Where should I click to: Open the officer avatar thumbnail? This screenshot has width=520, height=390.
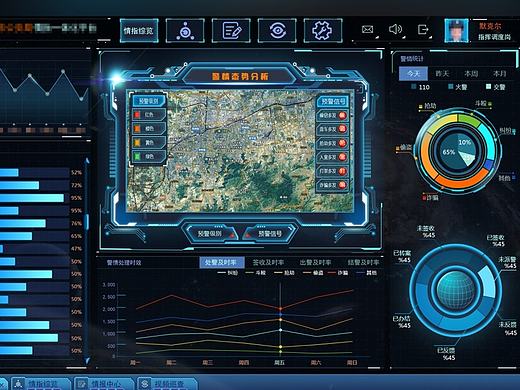point(456,30)
